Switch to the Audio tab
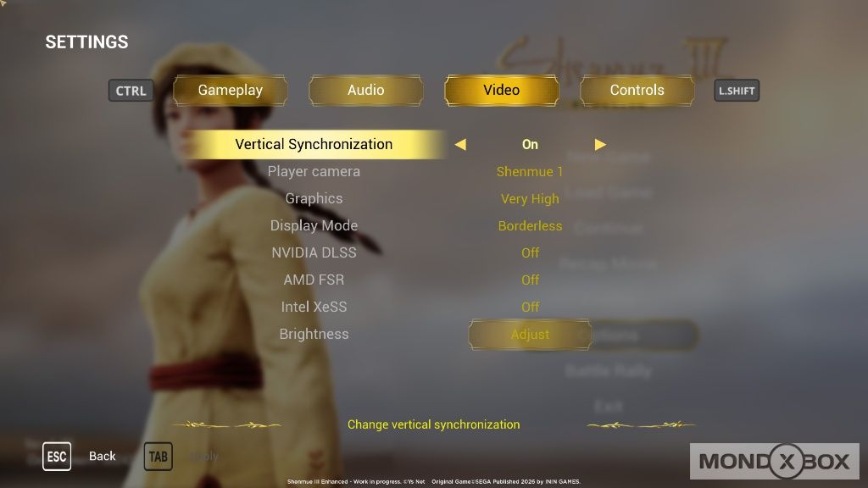This screenshot has width=868, height=488. (365, 91)
